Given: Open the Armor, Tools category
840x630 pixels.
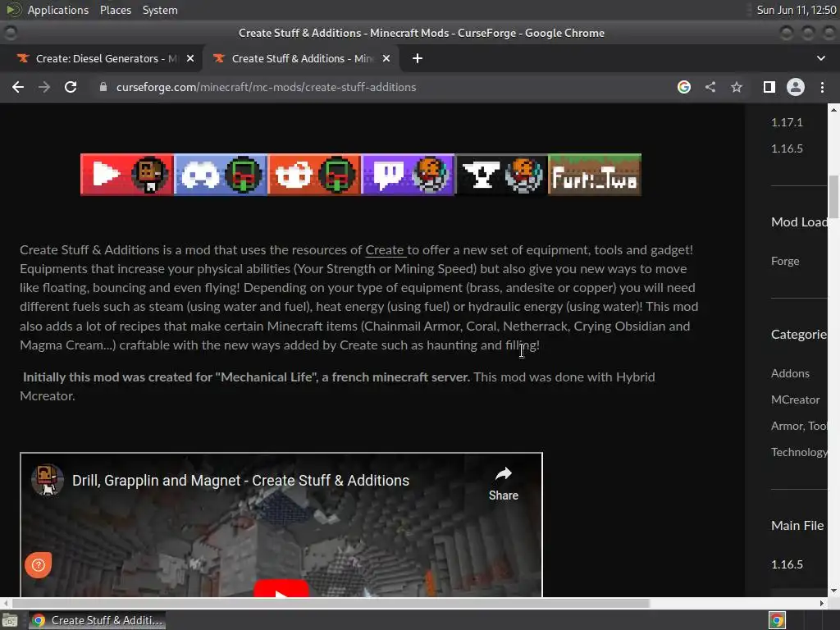Looking at the screenshot, I should (x=799, y=426).
